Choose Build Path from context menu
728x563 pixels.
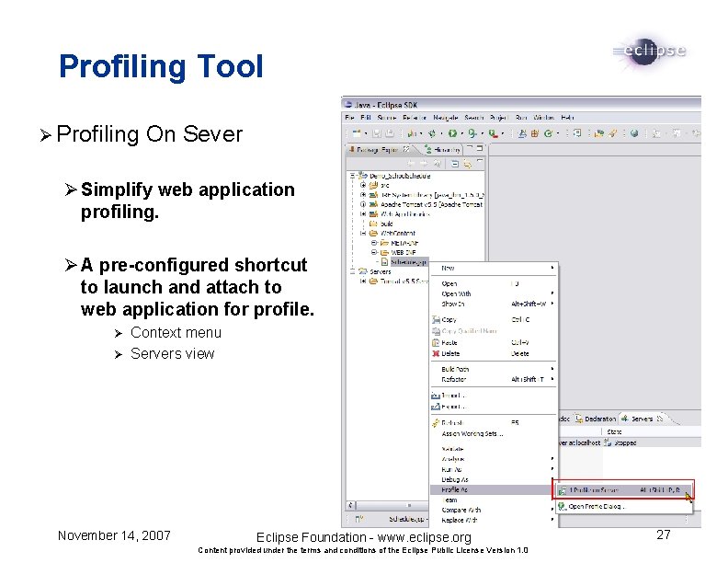(494, 369)
